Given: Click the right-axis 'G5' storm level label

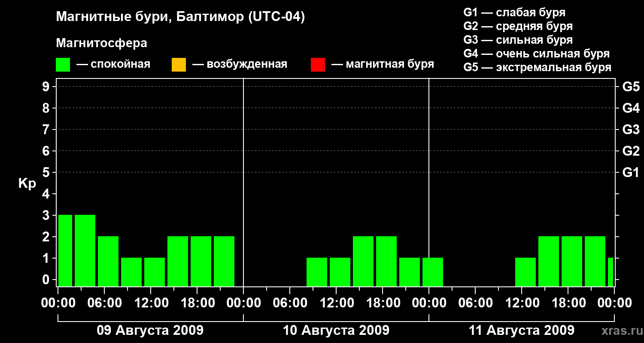Looking at the screenshot, I should (x=631, y=87).
